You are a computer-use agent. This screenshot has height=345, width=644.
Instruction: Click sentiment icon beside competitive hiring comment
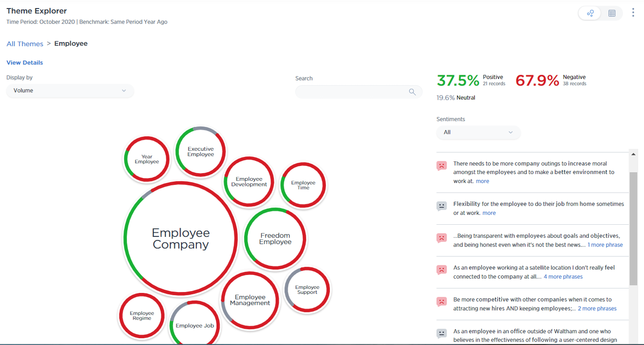click(x=441, y=302)
